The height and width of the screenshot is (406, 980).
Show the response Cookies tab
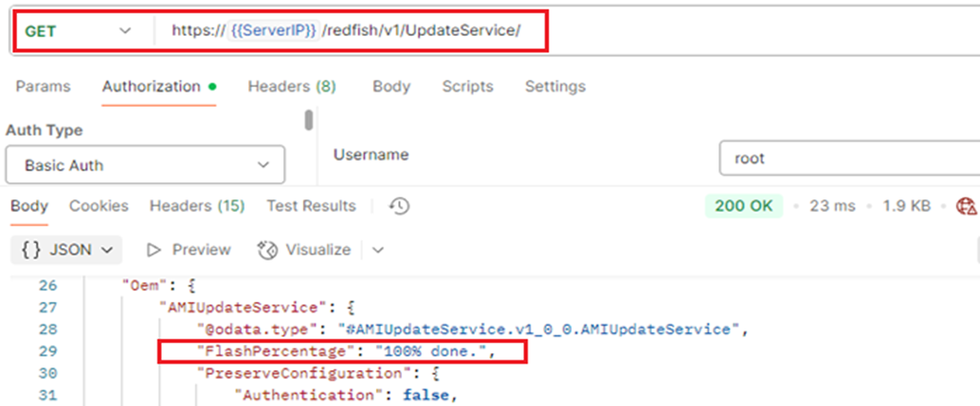(99, 206)
